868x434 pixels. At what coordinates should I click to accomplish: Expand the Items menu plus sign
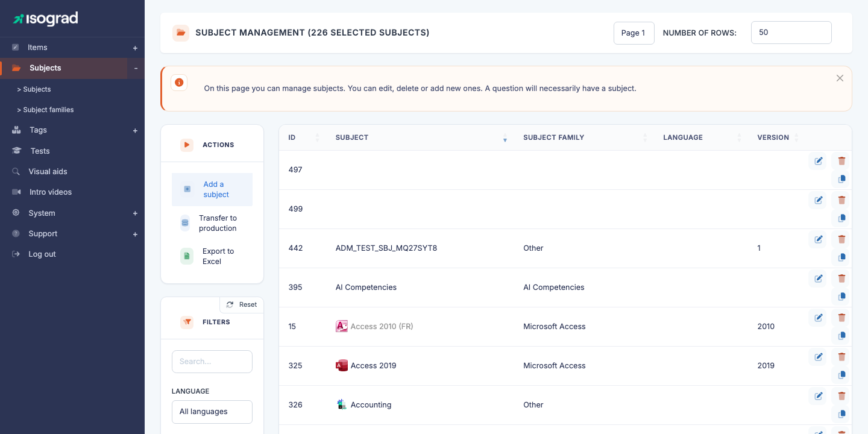pos(135,48)
